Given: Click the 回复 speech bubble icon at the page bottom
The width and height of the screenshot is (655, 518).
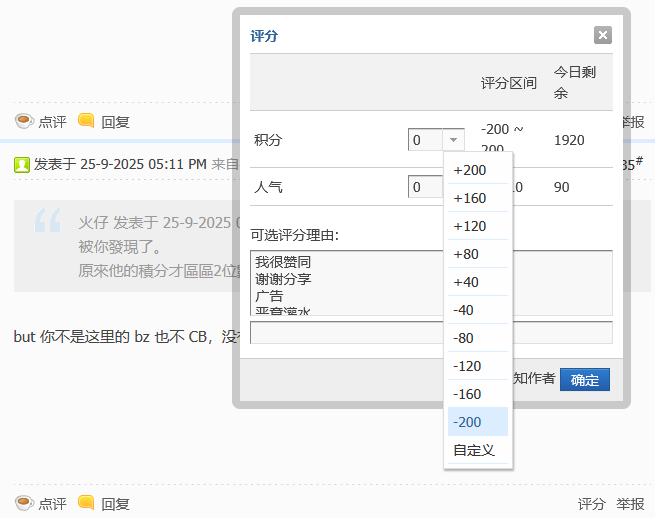Looking at the screenshot, I should coord(87,503).
